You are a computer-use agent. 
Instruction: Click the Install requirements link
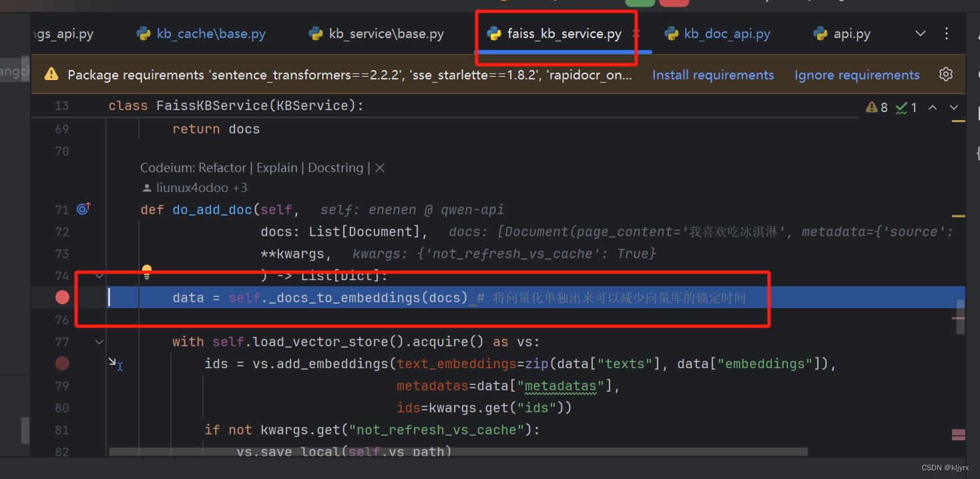[713, 75]
